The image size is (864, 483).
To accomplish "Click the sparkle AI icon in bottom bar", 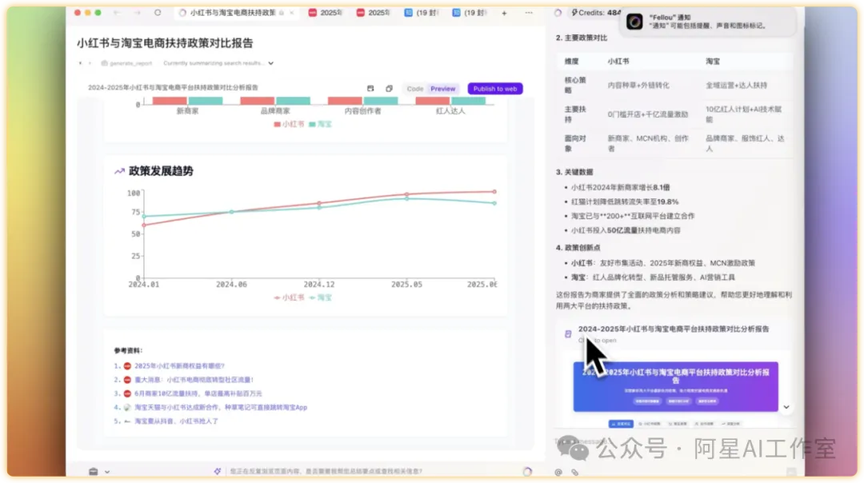I will point(218,471).
